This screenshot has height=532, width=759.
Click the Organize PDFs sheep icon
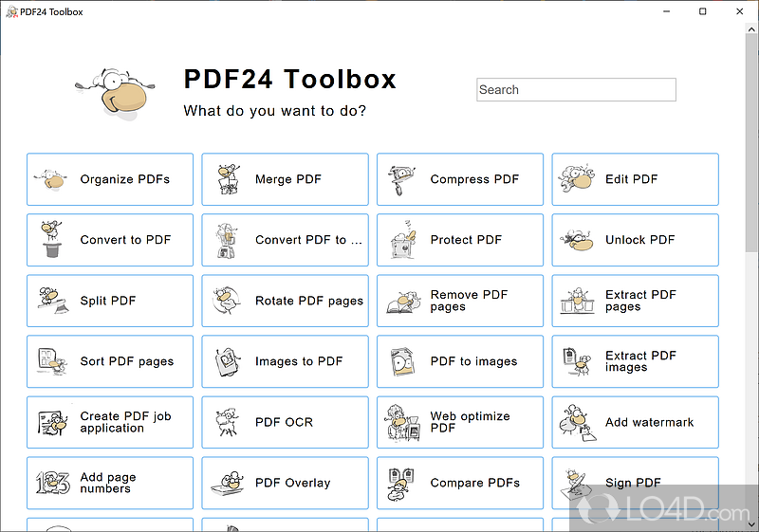coord(50,179)
